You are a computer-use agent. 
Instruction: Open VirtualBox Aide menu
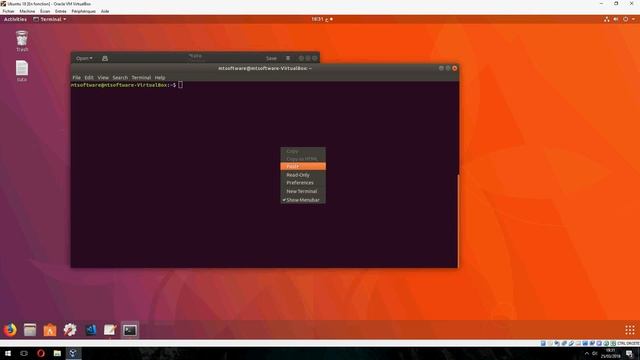click(x=105, y=11)
